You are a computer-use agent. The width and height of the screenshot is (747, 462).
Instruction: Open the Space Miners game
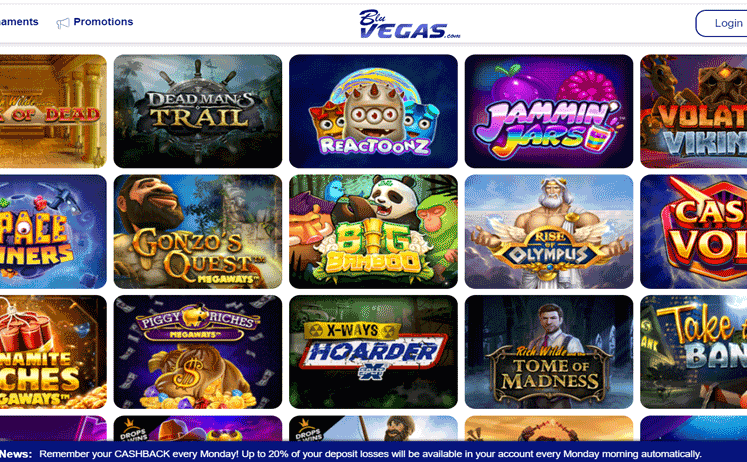pos(53,231)
